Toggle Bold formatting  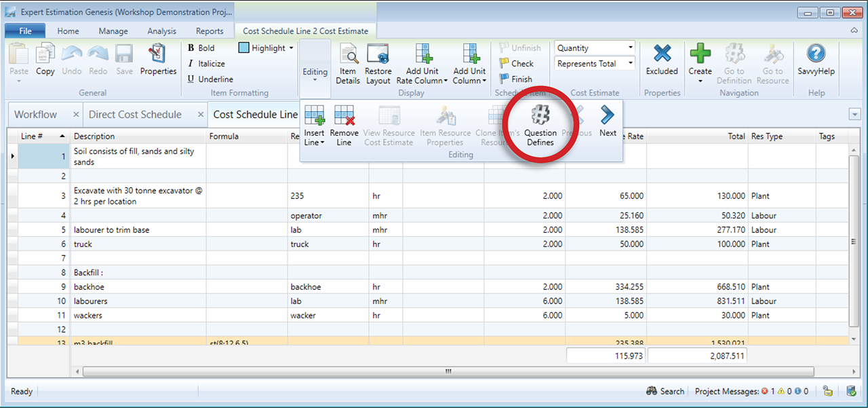[201, 48]
